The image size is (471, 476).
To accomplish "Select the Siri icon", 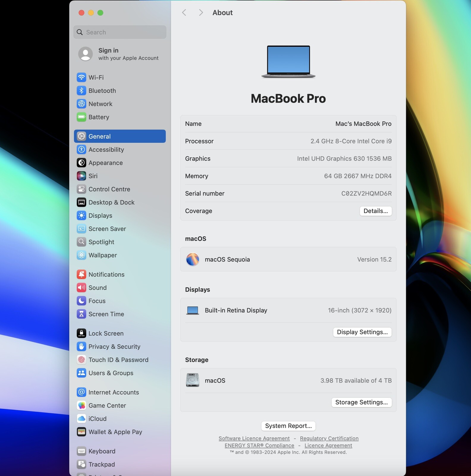I will 81,176.
